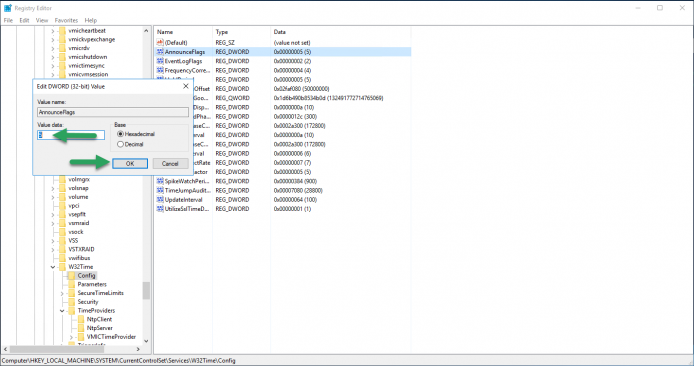Click the UpdateInterval DWORD value icon
Viewport: 694px width, 366px height.
tap(160, 200)
